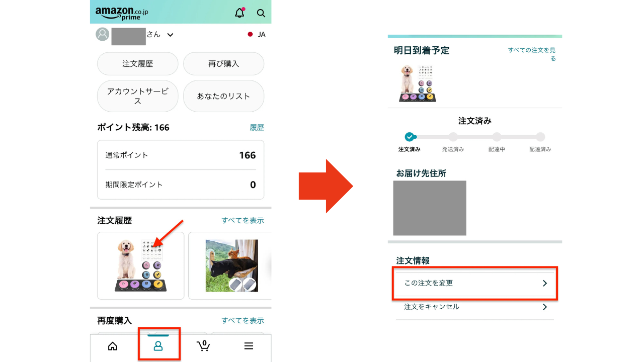Click the すべての注文を見る link
The image size is (644, 362).
[531, 54]
